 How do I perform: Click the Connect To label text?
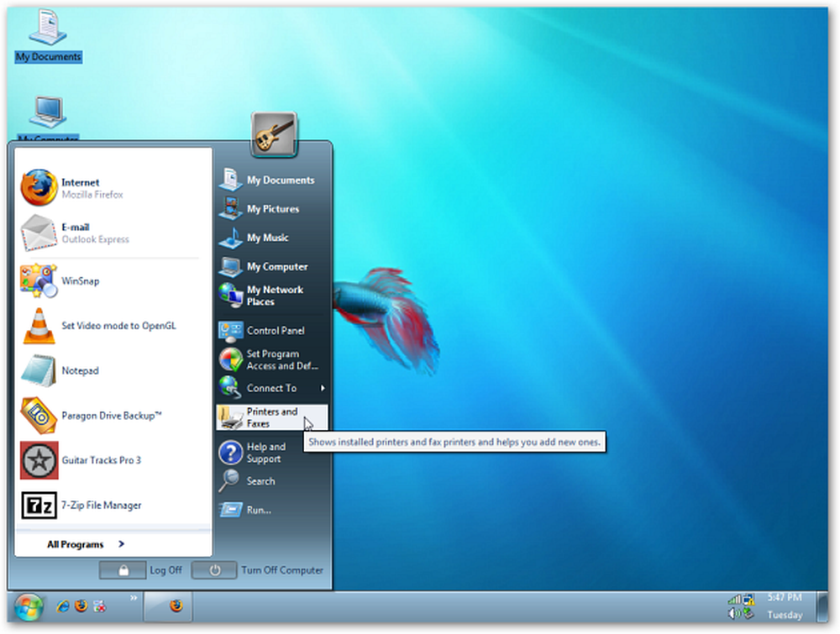point(271,388)
